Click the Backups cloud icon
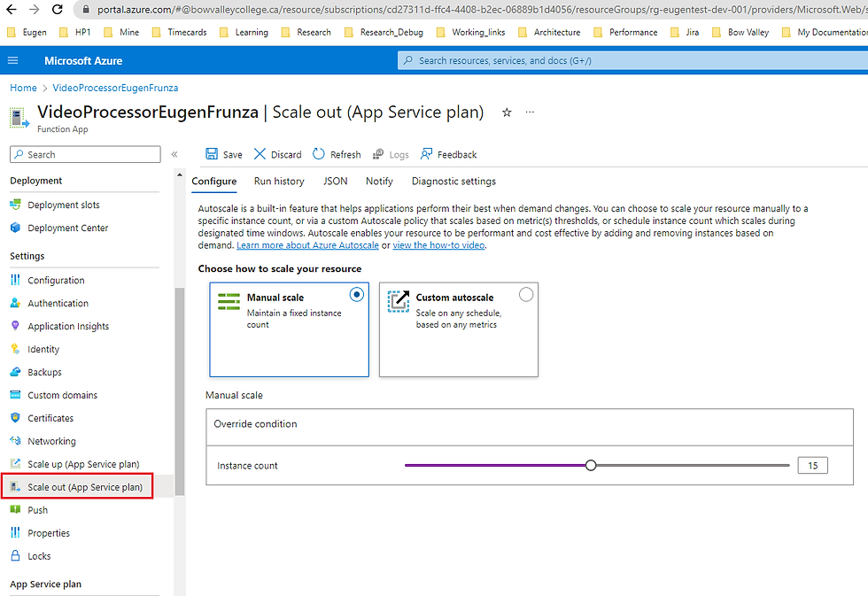 16,372
